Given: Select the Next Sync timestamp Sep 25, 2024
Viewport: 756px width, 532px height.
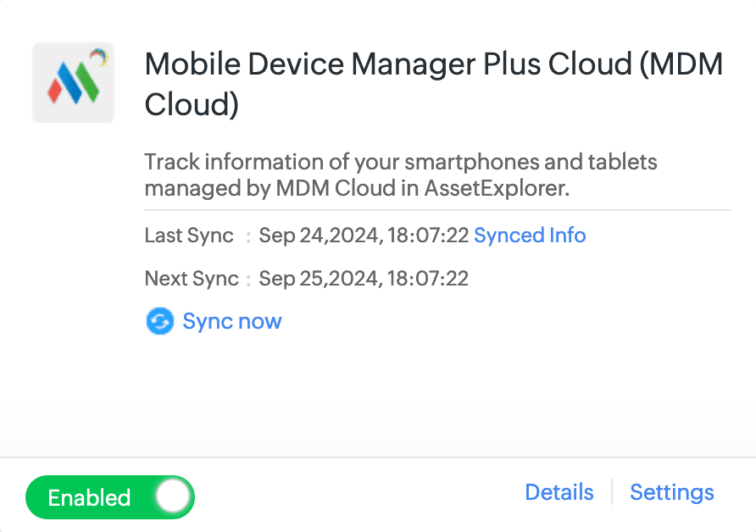Looking at the screenshot, I should [x=364, y=279].
